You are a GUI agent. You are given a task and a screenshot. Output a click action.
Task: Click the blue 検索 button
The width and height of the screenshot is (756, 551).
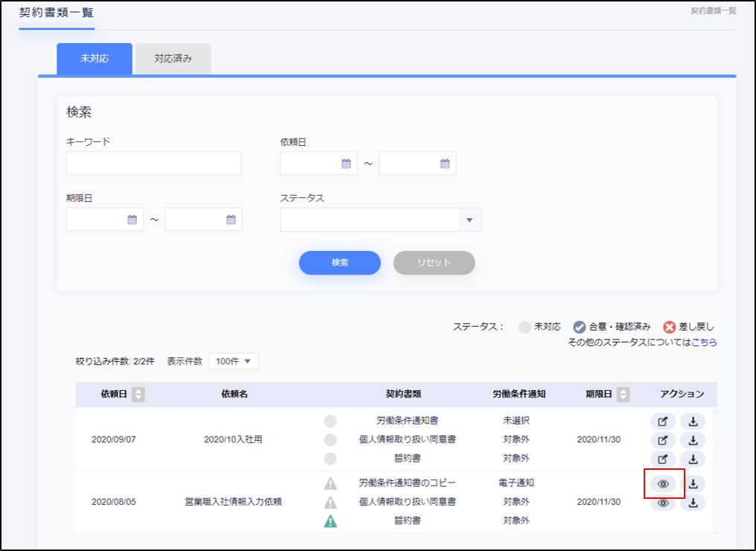(340, 263)
